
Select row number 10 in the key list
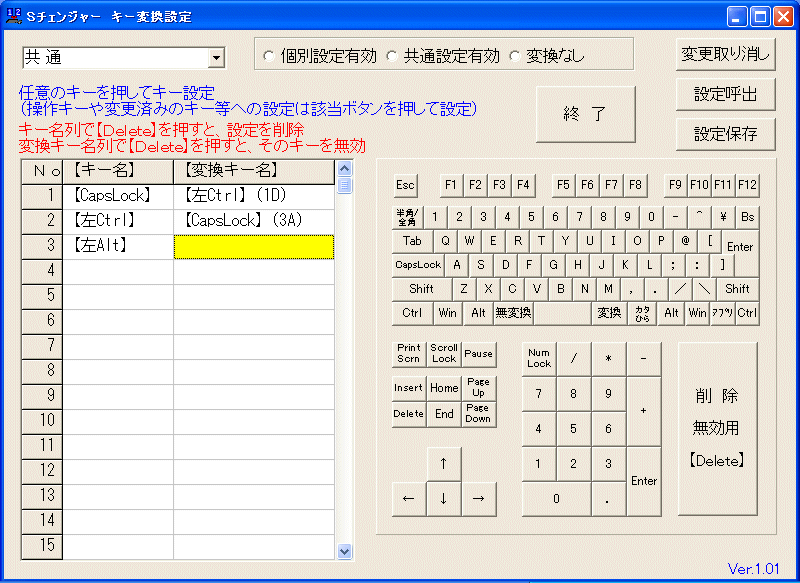(42, 422)
